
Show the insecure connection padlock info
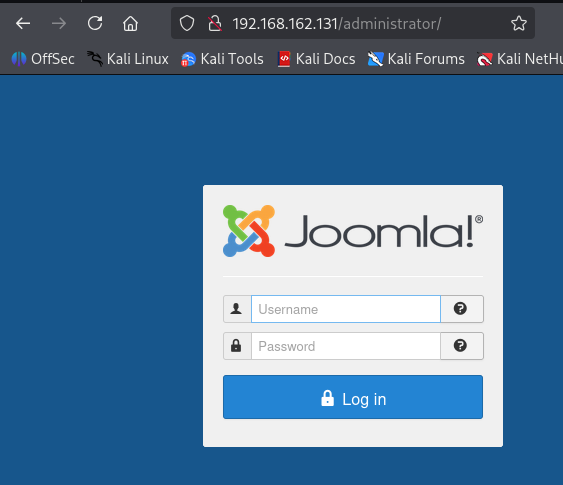[215, 24]
